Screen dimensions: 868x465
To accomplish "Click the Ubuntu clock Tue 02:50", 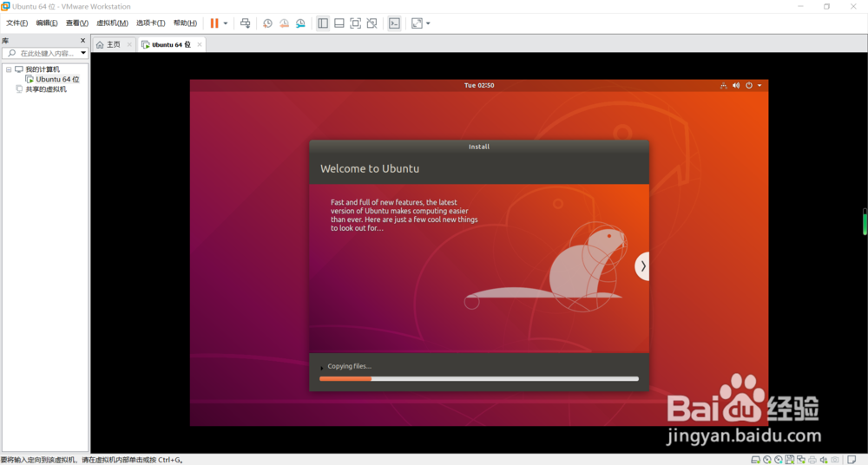I will coord(479,85).
